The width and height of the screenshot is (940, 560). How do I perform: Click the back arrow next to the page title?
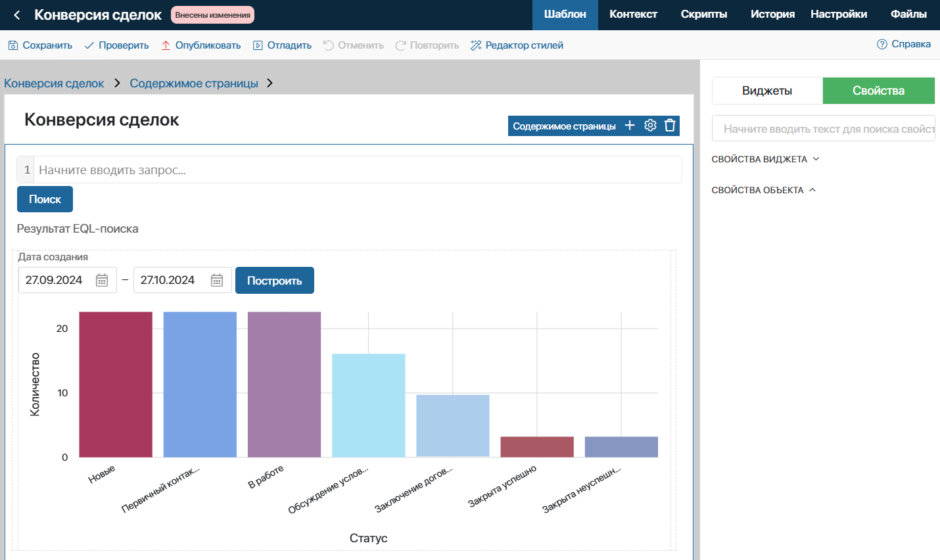(17, 15)
